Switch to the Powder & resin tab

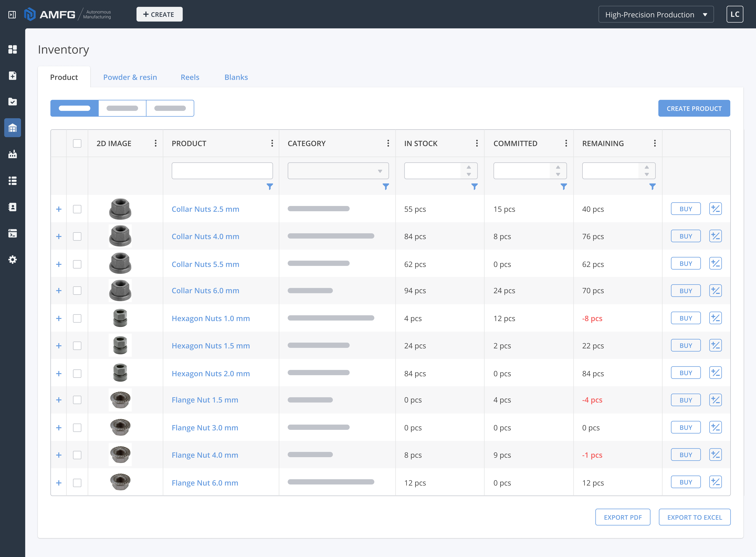(130, 77)
